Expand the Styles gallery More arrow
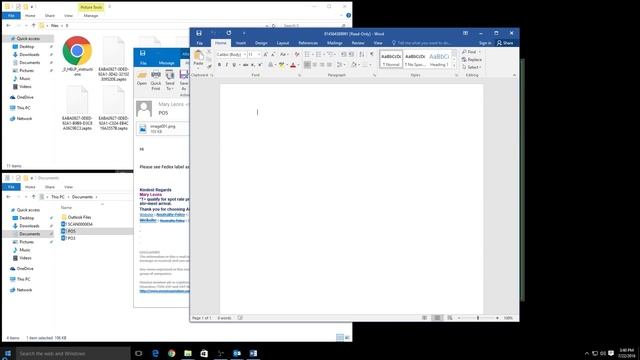640x360 pixels. 454,66
